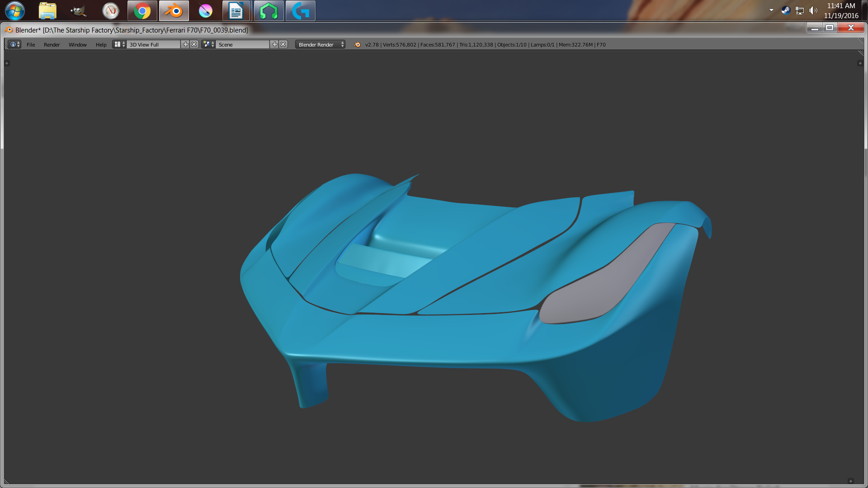Launch GIMP from the taskbar
This screenshot has width=868, height=488.
pos(79,11)
